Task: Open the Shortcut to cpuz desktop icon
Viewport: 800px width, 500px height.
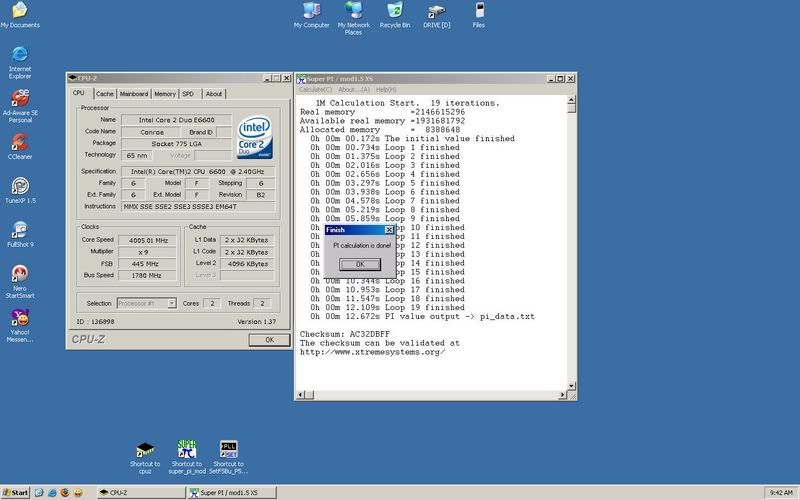Action: (x=144, y=448)
